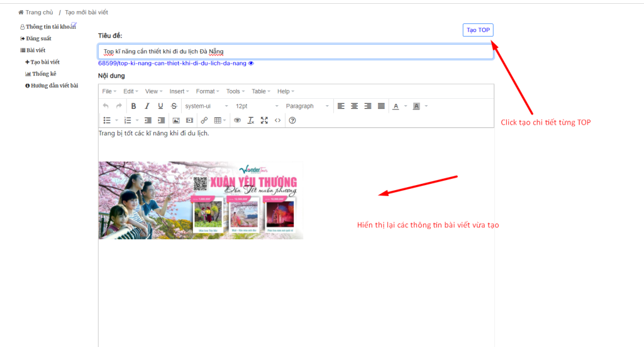The width and height of the screenshot is (644, 347).
Task: Toggle italic text formatting
Action: tap(147, 106)
